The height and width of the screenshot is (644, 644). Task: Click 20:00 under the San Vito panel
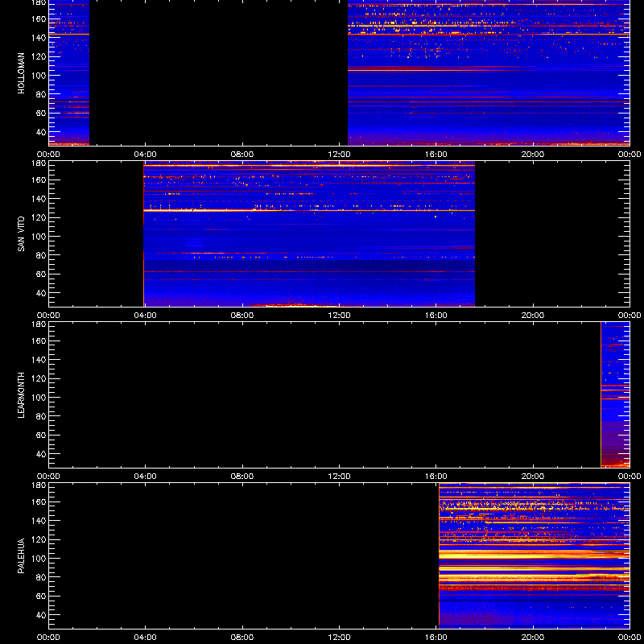point(533,316)
